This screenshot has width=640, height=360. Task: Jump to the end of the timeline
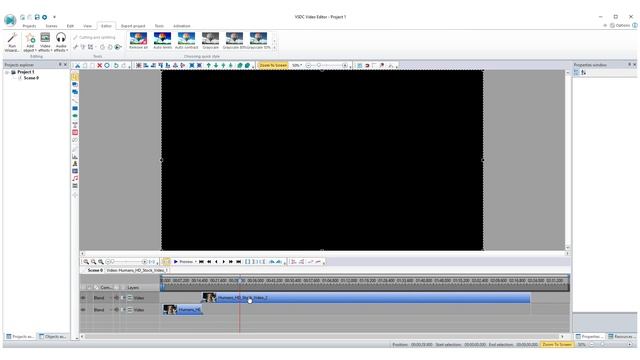click(x=239, y=262)
